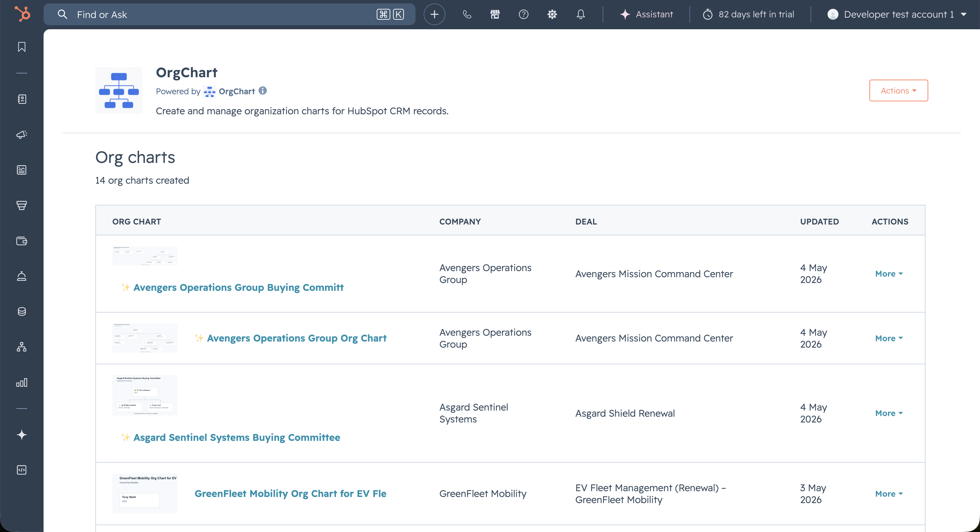The height and width of the screenshot is (532, 980).
Task: Click 14 org charts created text
Action: [142, 180]
